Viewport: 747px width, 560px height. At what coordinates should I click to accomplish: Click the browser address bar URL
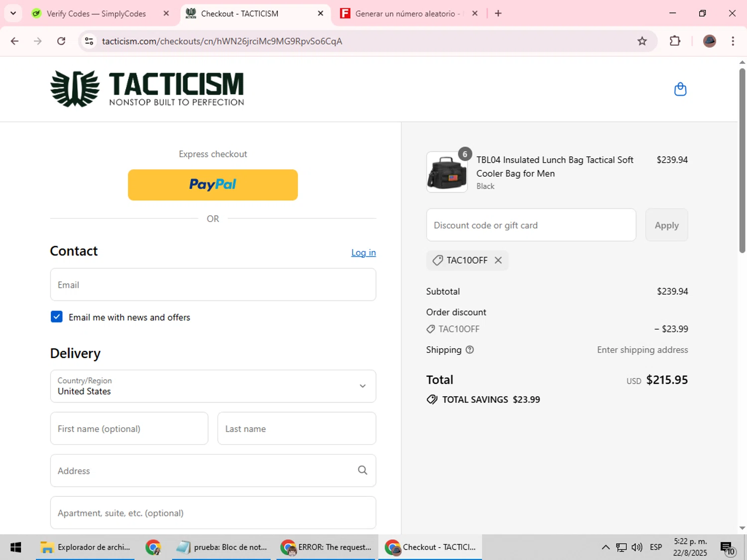click(x=222, y=41)
